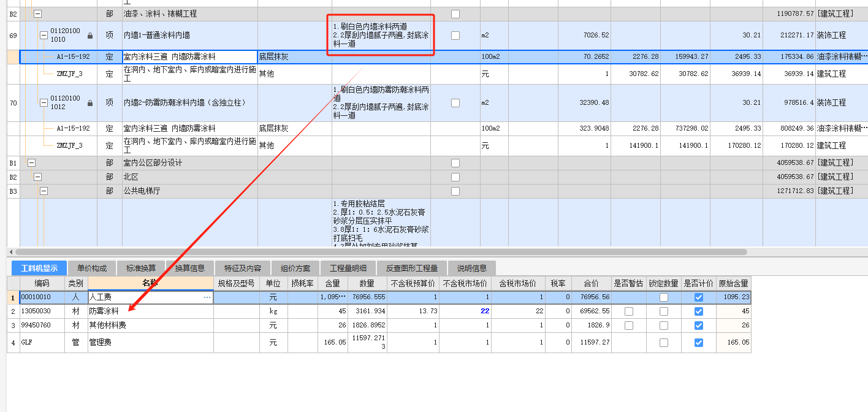Check 锁定数量 for 防霉涂料 row
Screen dimensions: 868x412
tap(663, 311)
